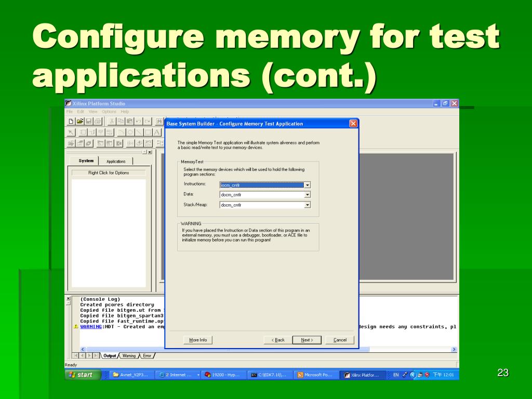Screen dimensions: 532x399
Task: Open the Help menu
Action: (x=125, y=112)
